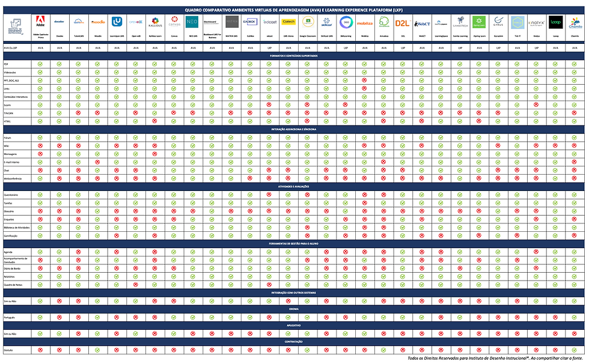Click the Integração com Outros Sistemas header
589x364 pixels.
(294, 293)
